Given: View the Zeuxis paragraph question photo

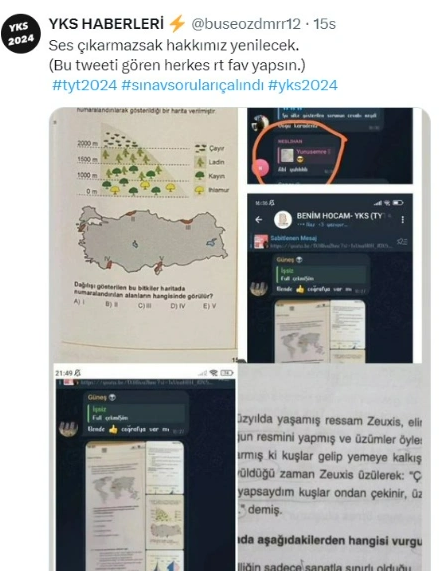Looking at the screenshot, I should [334, 467].
